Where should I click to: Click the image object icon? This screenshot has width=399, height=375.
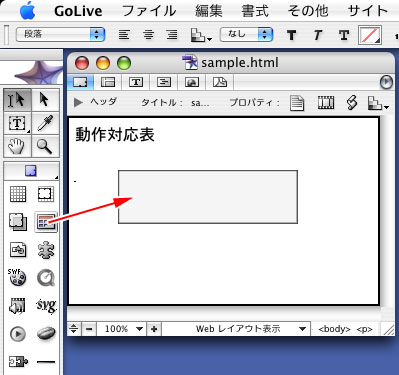(x=18, y=250)
